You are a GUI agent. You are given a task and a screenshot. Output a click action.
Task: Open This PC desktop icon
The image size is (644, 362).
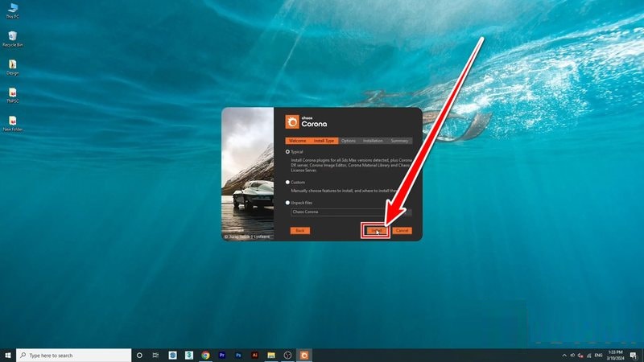pos(13,10)
